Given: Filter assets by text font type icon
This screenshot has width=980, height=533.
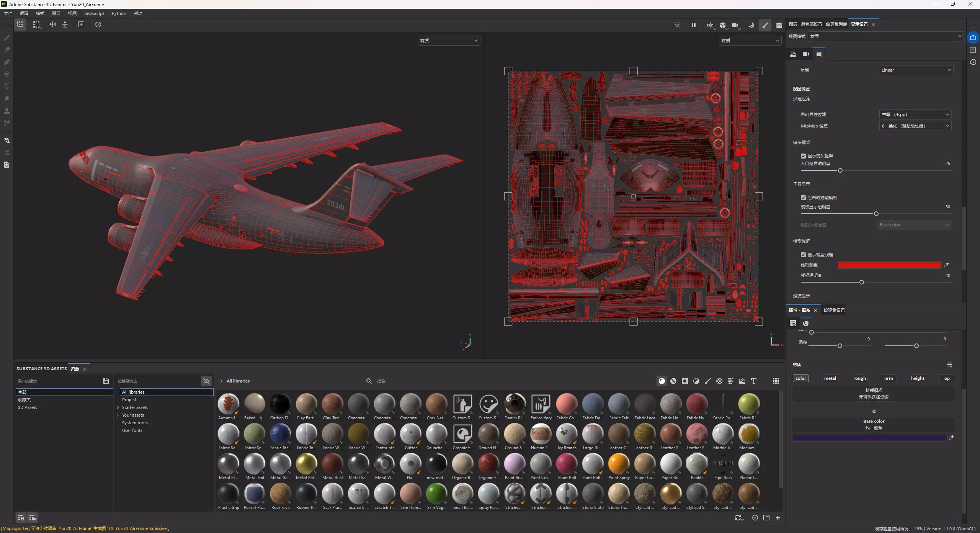Looking at the screenshot, I should pos(753,381).
